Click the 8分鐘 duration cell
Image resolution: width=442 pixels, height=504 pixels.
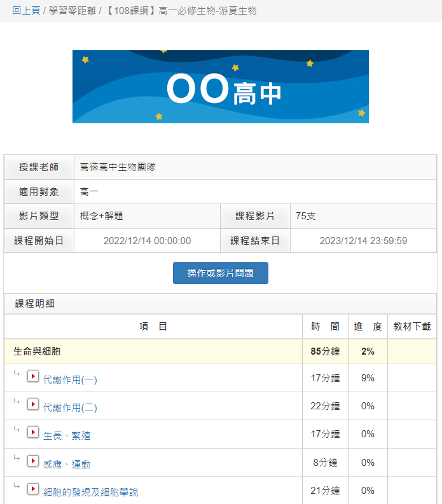click(x=325, y=463)
